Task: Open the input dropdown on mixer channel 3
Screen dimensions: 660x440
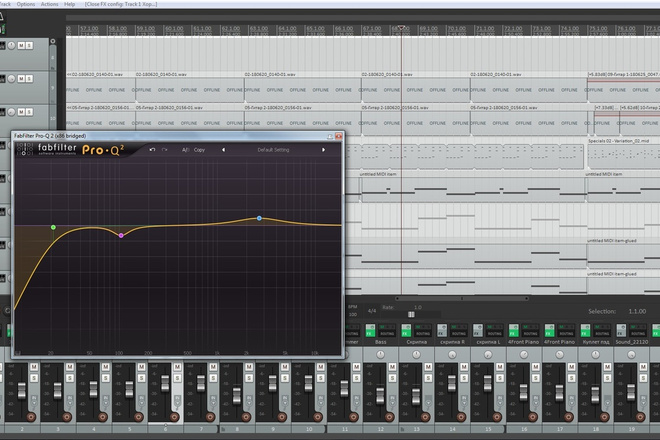Action: coord(70,400)
